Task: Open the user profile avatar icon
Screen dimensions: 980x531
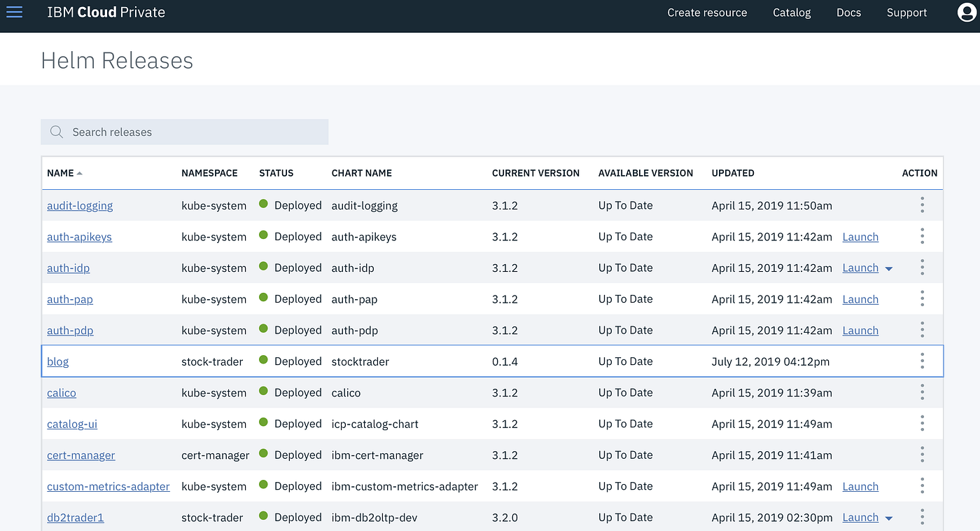Action: [967, 13]
